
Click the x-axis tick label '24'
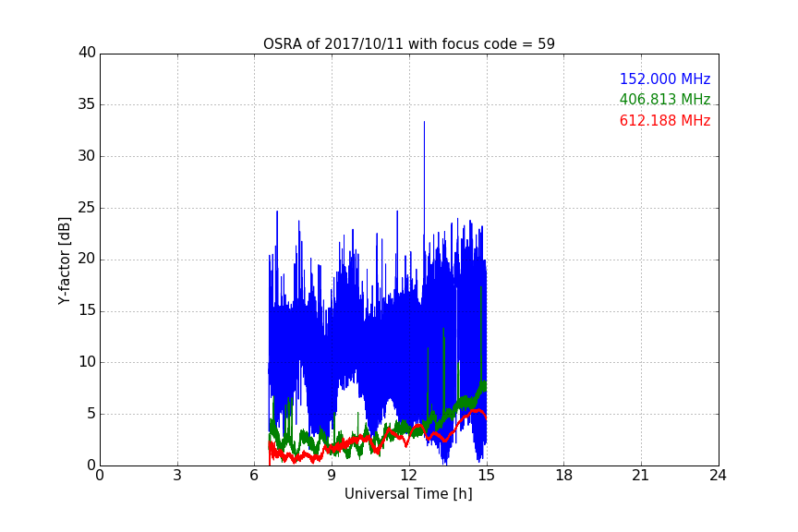point(718,476)
